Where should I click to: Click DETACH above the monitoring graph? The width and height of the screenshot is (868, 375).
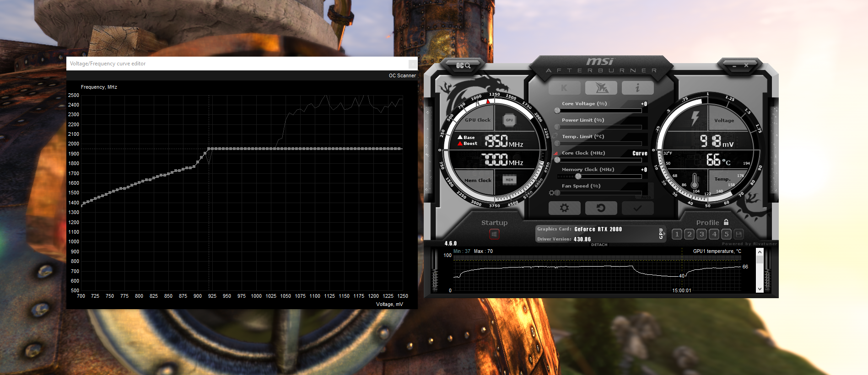coord(599,245)
